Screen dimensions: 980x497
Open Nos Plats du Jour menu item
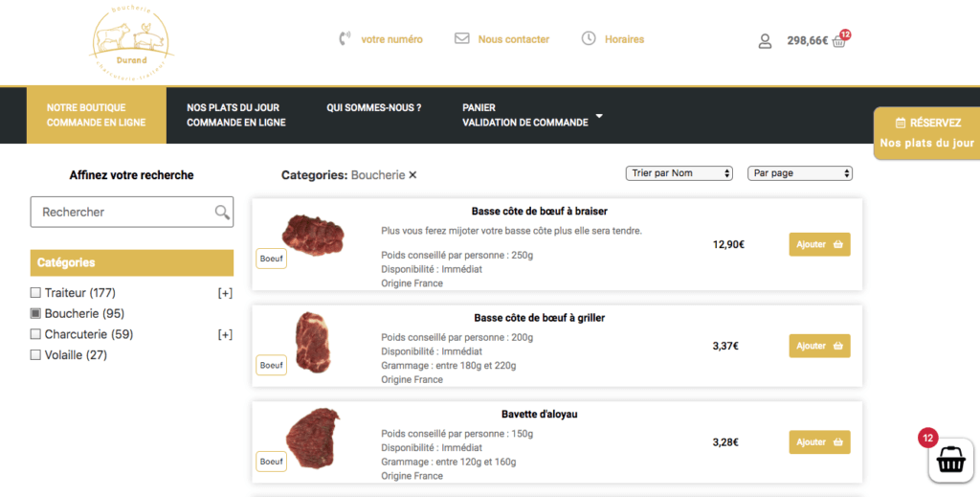tap(236, 115)
